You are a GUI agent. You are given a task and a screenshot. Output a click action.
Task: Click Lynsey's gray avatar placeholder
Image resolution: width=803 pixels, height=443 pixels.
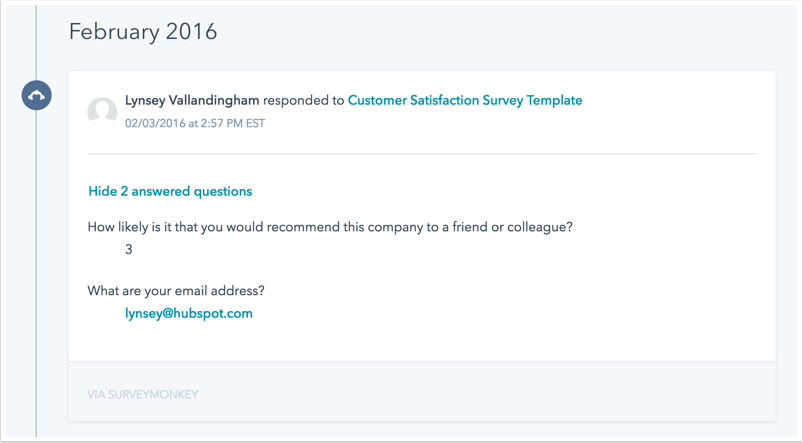[x=102, y=110]
